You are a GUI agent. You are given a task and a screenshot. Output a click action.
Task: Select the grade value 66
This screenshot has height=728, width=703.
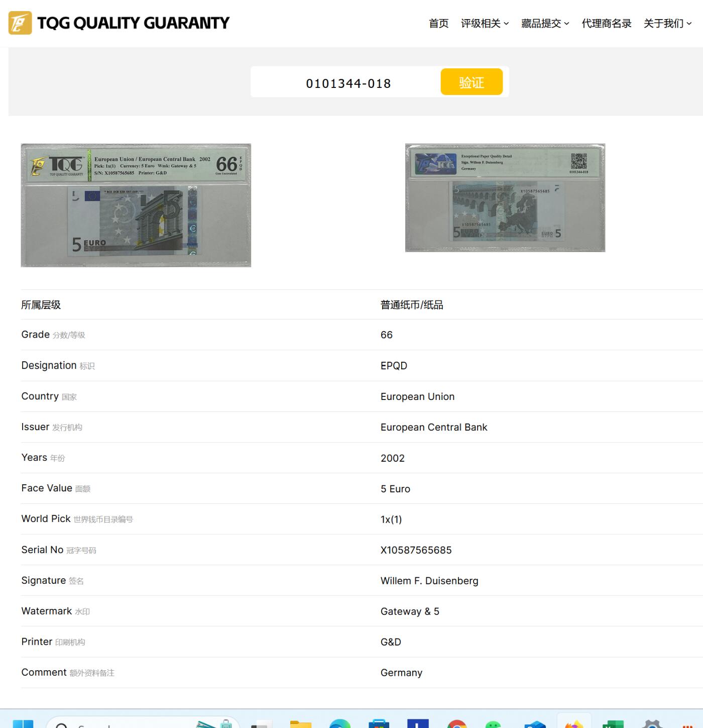(x=386, y=335)
